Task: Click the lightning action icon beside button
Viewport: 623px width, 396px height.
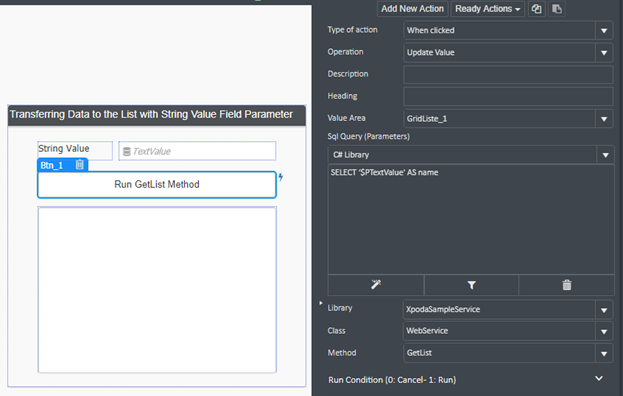Action: click(281, 177)
